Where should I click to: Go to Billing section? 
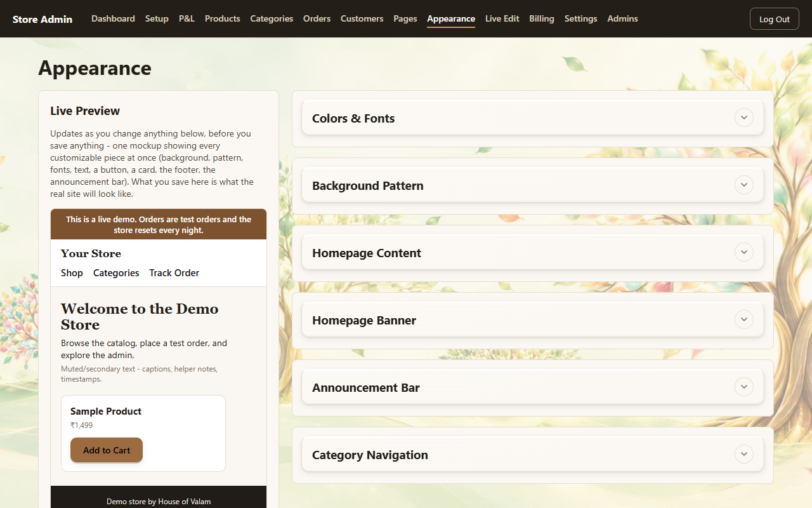[x=542, y=18]
